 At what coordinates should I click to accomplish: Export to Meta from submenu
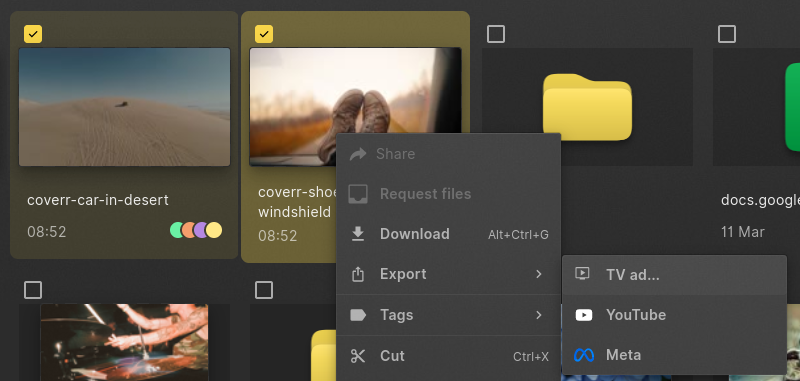tap(674, 355)
